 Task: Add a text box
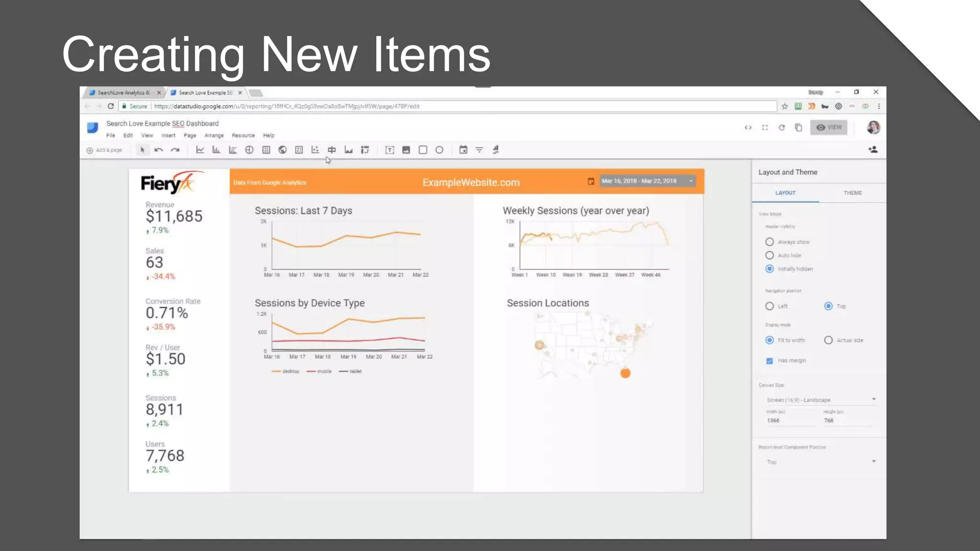point(390,150)
